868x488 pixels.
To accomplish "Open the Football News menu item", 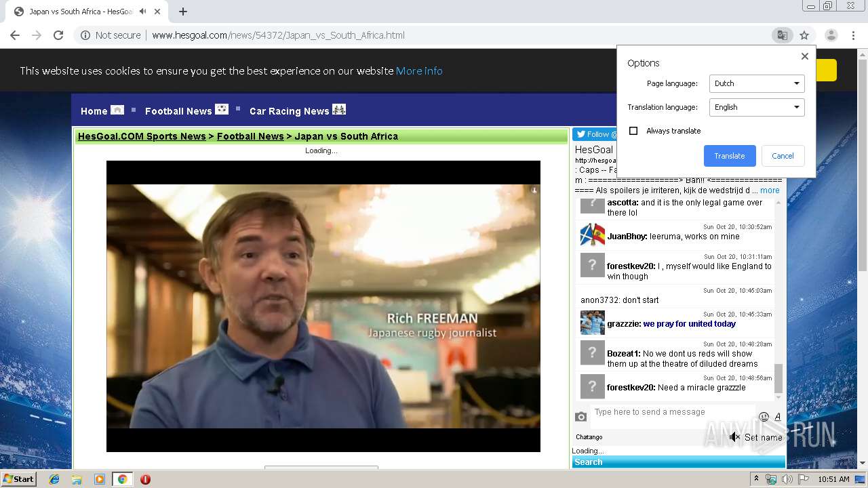I will click(178, 111).
